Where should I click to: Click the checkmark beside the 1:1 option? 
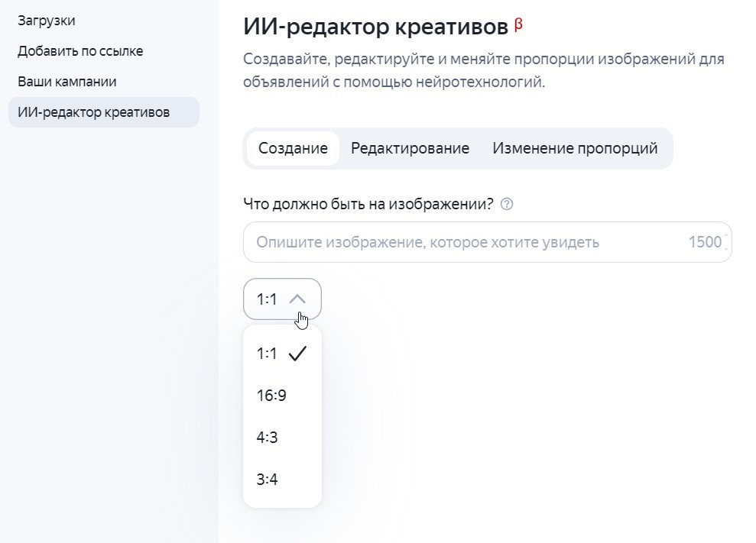point(299,353)
